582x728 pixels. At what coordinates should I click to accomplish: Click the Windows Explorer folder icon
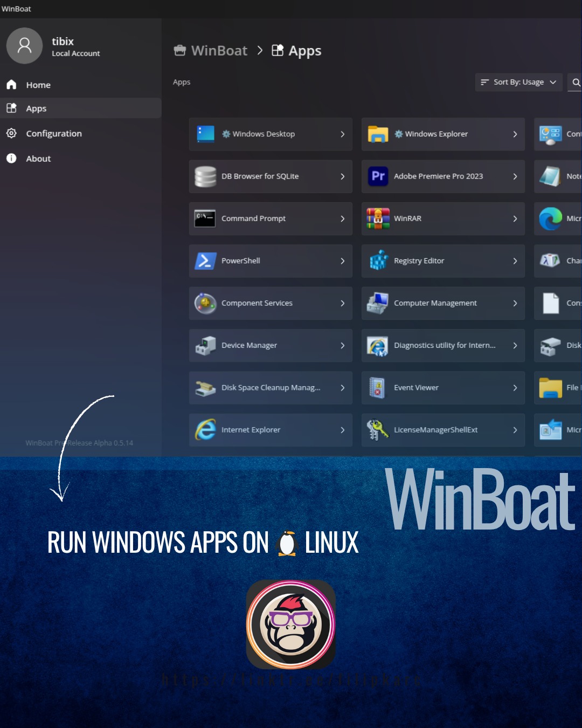[x=378, y=134]
